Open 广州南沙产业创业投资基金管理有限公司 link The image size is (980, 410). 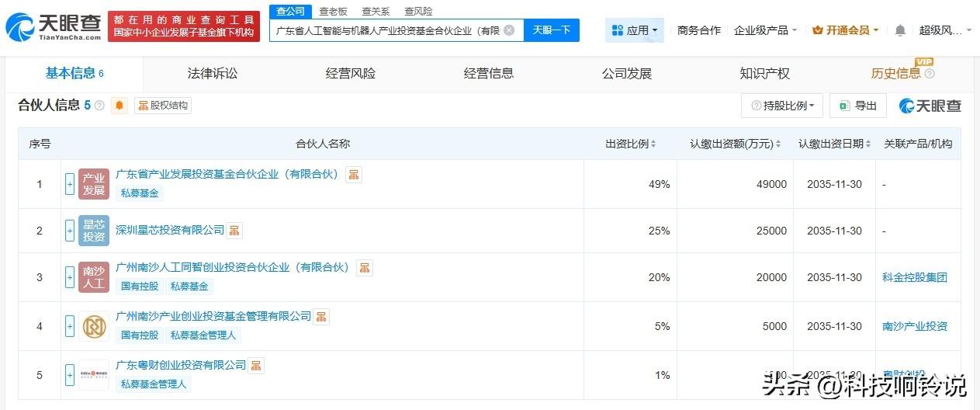[x=213, y=316]
